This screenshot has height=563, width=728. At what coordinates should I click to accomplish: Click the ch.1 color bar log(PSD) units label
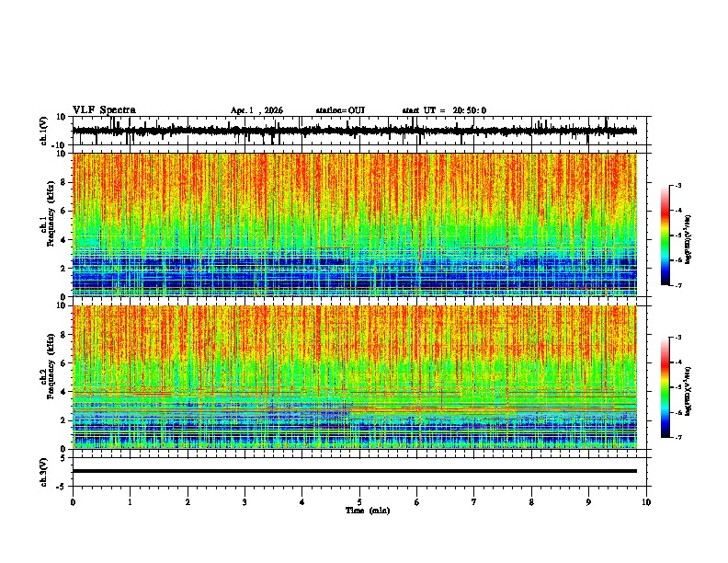click(688, 240)
